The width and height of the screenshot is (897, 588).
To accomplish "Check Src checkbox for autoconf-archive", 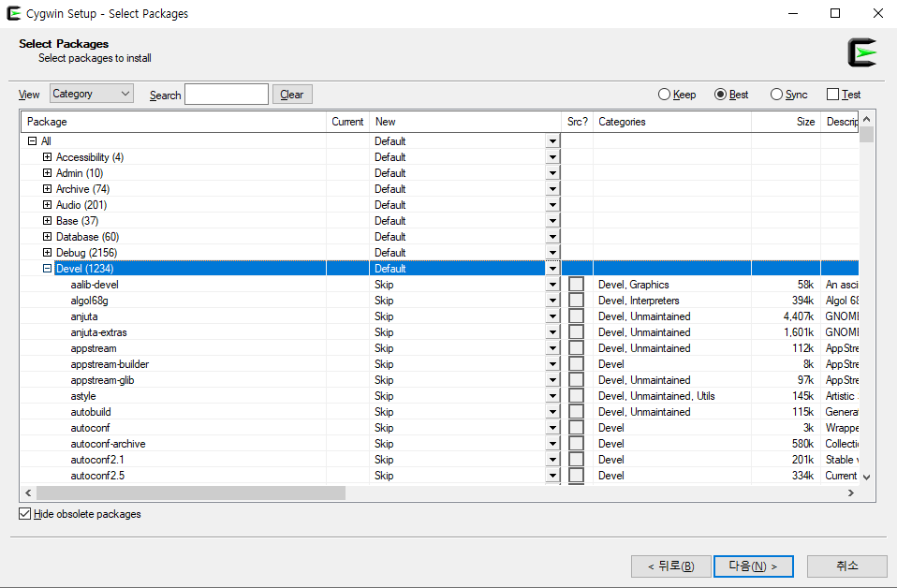I will click(x=577, y=444).
